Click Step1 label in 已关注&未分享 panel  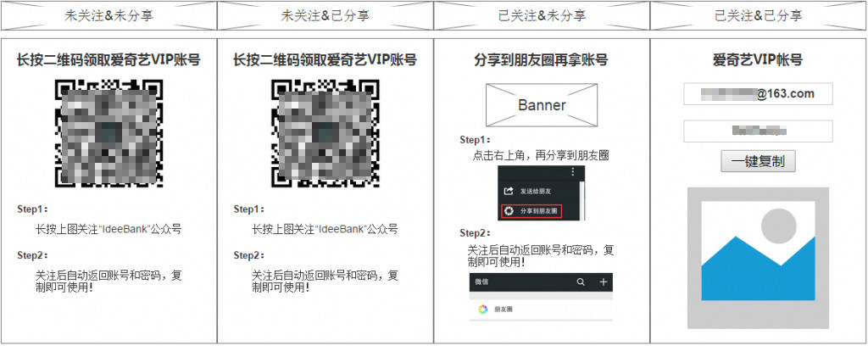click(475, 140)
